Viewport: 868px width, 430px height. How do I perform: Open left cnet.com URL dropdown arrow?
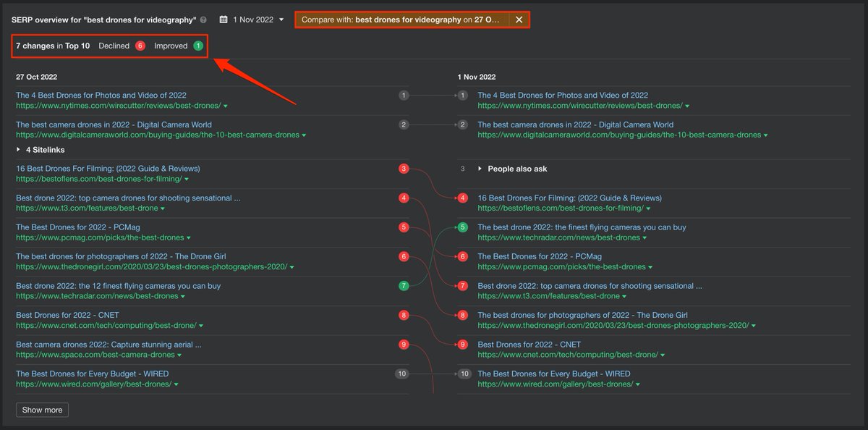[201, 326]
